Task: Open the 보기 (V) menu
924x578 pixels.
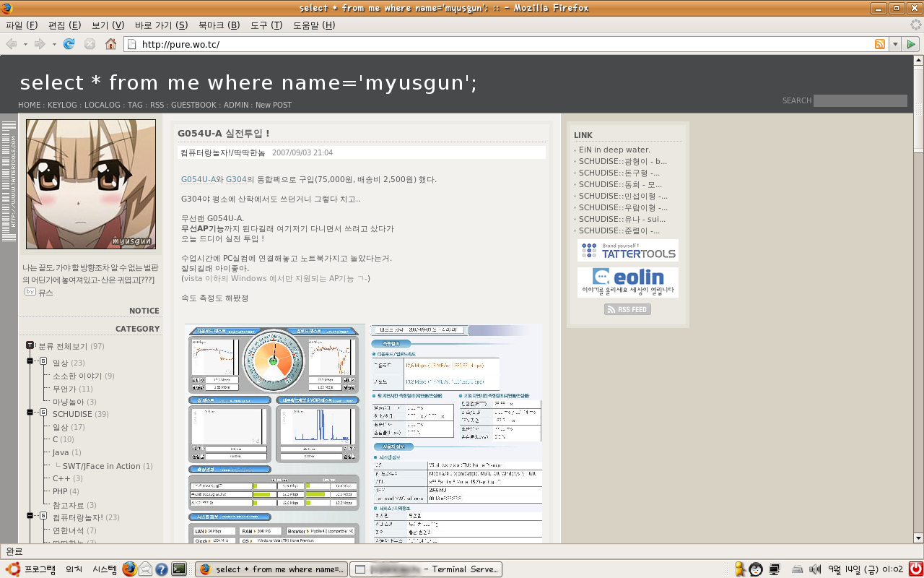Action: (x=108, y=25)
